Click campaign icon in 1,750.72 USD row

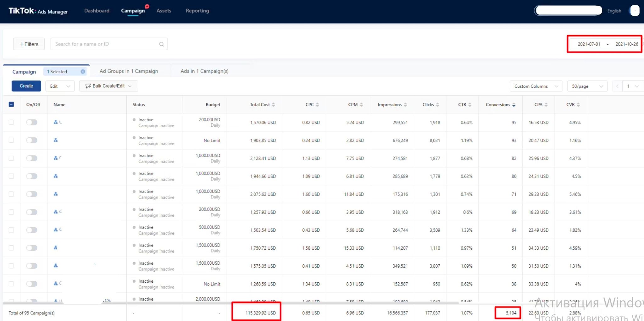[56, 247]
